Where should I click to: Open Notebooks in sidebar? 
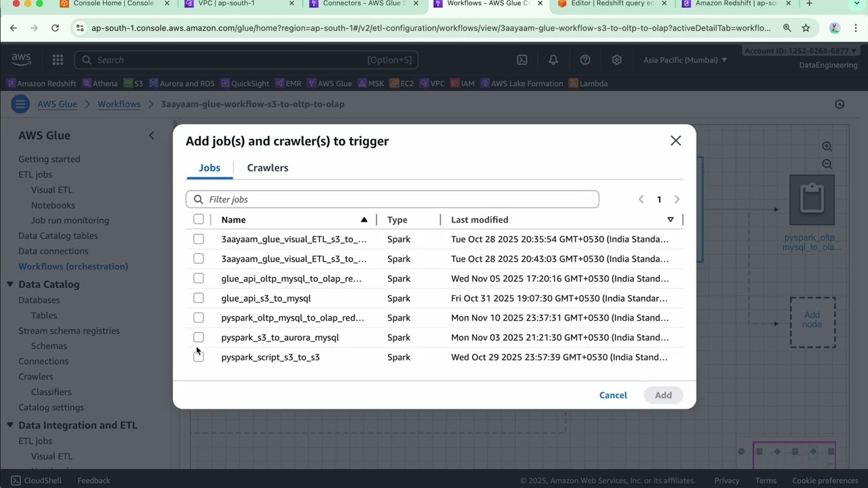(x=53, y=205)
